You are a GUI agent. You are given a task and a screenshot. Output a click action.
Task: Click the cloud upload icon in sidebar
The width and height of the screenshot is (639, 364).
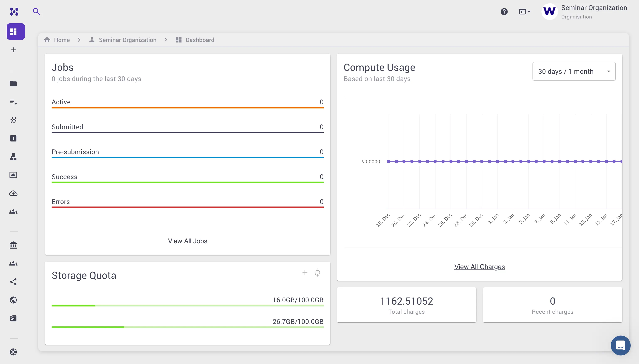pos(13,193)
